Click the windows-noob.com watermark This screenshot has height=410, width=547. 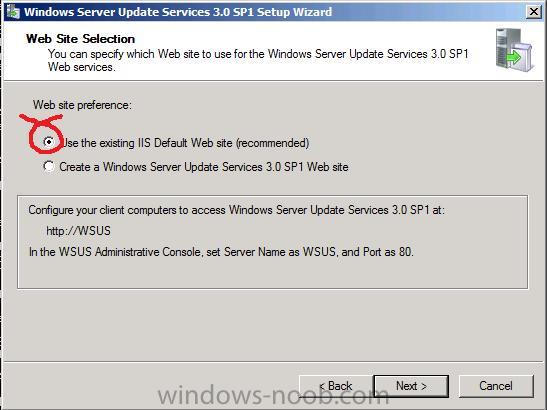point(273,396)
